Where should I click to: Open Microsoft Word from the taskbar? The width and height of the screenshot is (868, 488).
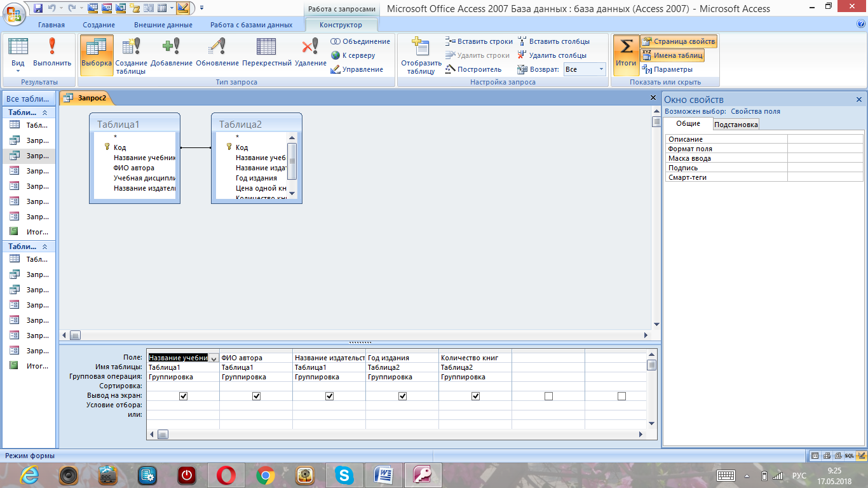(x=384, y=475)
